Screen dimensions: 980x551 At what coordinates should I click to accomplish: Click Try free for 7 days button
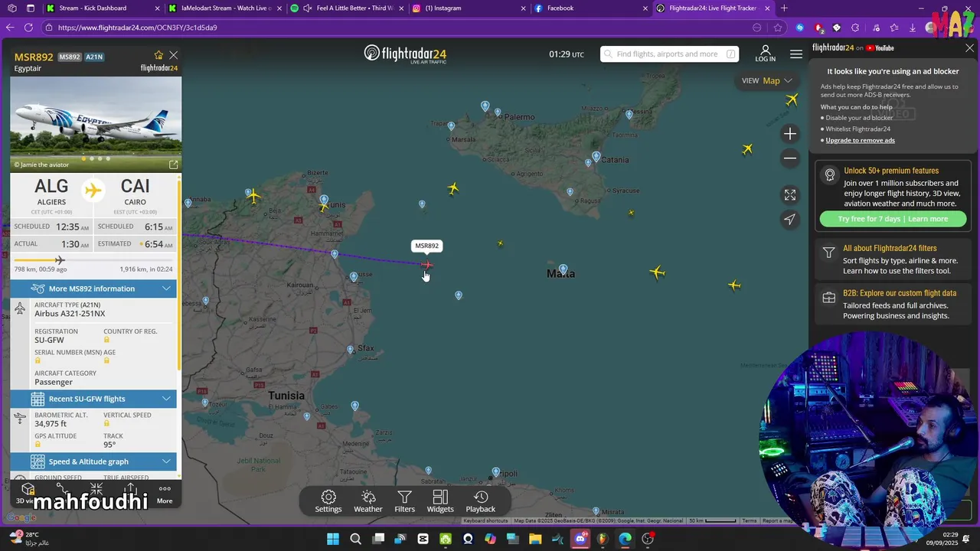coord(893,219)
